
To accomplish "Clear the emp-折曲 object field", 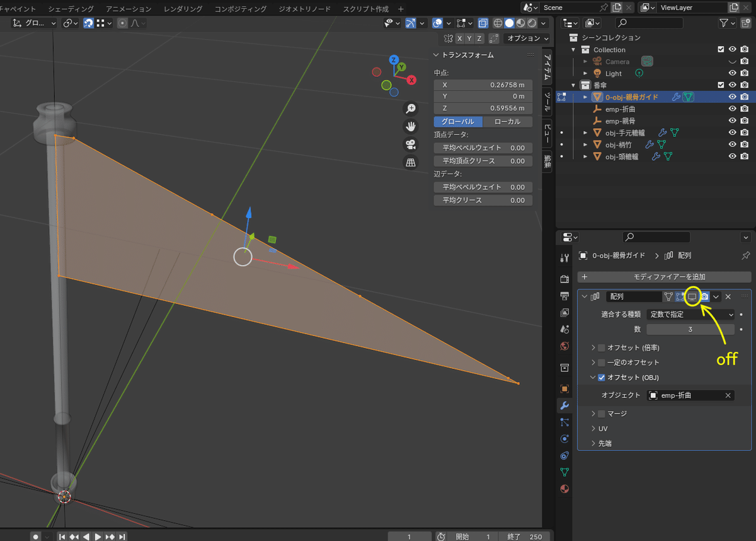I will click(728, 395).
